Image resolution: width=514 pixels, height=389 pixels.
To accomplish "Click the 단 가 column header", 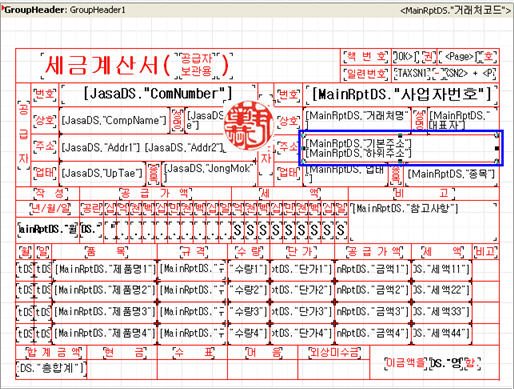I will (302, 251).
